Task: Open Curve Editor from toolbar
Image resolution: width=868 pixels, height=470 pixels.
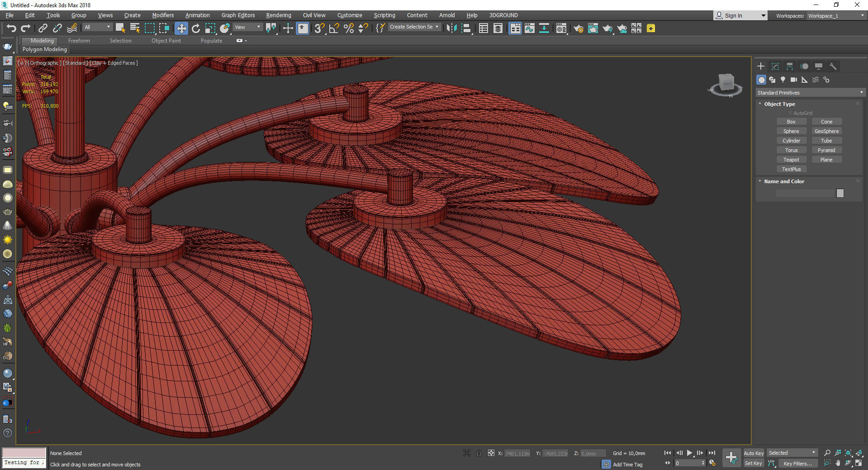Action: [x=530, y=28]
